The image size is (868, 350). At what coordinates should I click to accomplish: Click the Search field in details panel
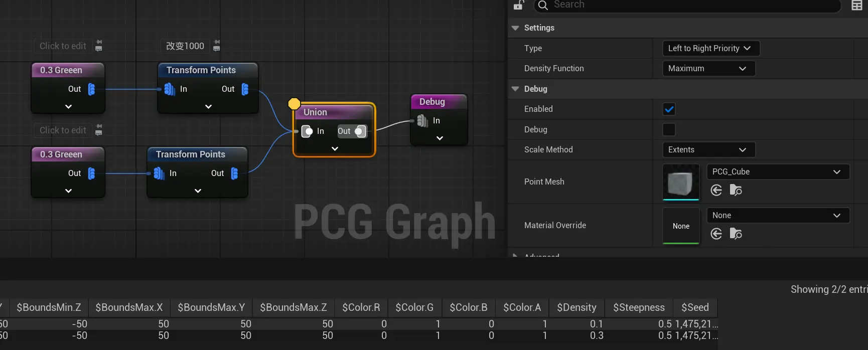(692, 5)
